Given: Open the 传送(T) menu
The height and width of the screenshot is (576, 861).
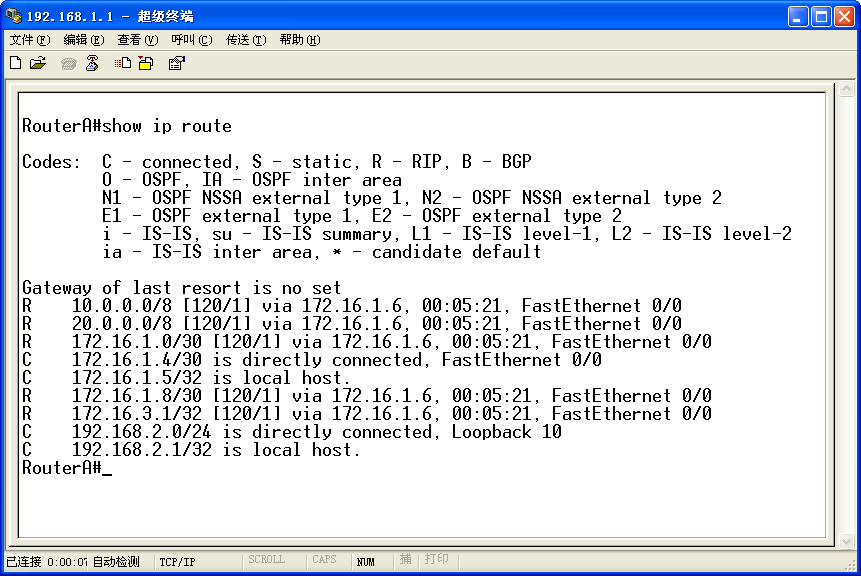Looking at the screenshot, I should [246, 40].
